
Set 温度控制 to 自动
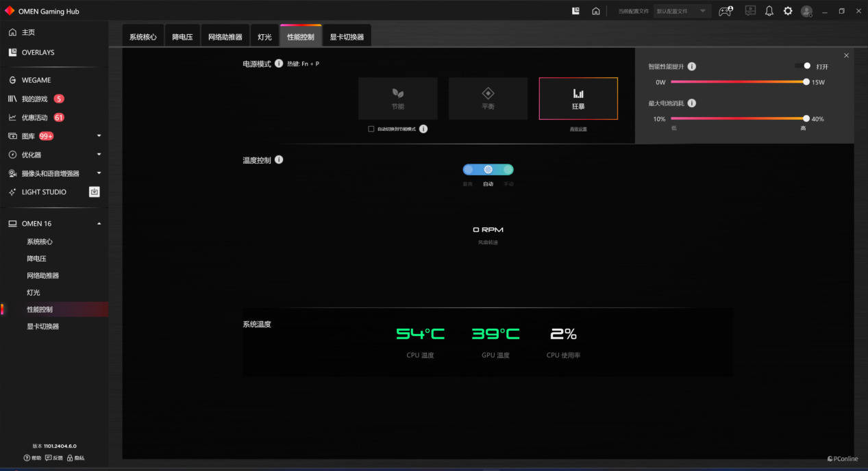click(x=488, y=170)
